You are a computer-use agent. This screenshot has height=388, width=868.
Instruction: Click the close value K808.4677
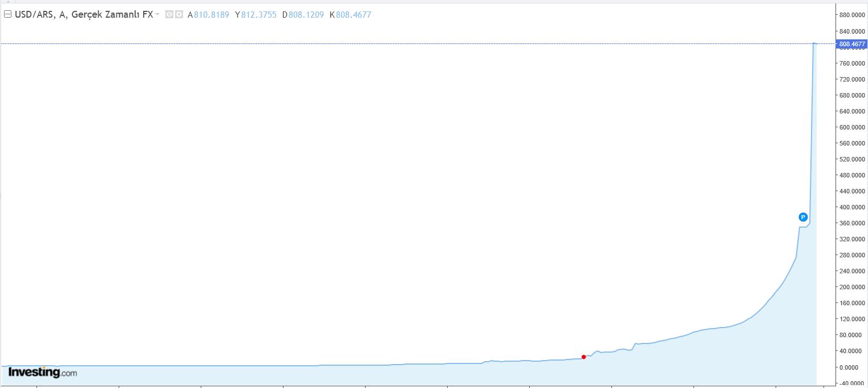(350, 15)
